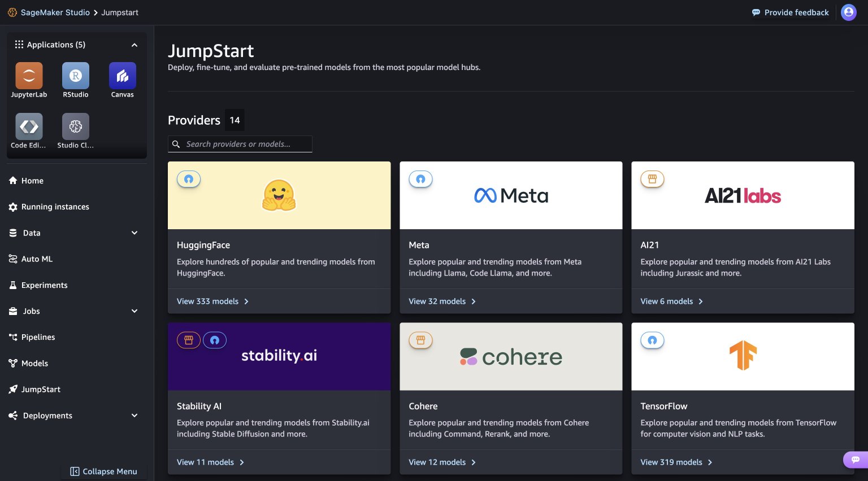Open the RStudio application icon

pos(76,76)
